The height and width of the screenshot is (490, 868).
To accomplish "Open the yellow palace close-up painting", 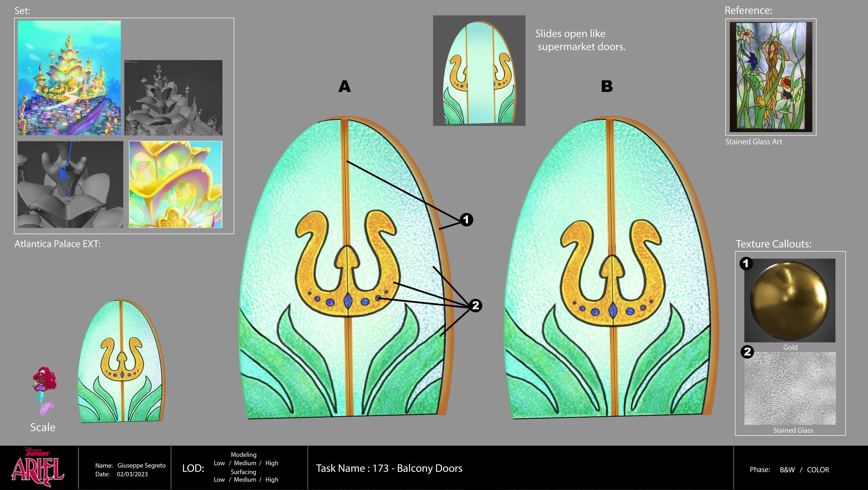I will [x=176, y=185].
